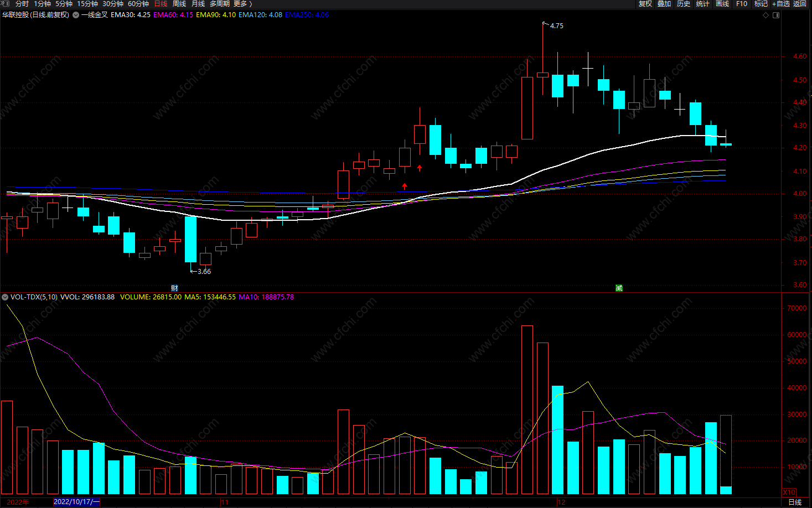Viewport: 812px width, 508px height.
Task: Click the 一线金叉 indicator name
Action: click(95, 15)
